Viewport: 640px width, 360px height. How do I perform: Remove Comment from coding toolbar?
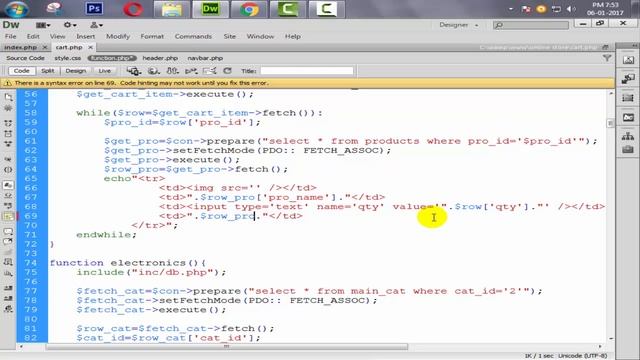coord(8,241)
